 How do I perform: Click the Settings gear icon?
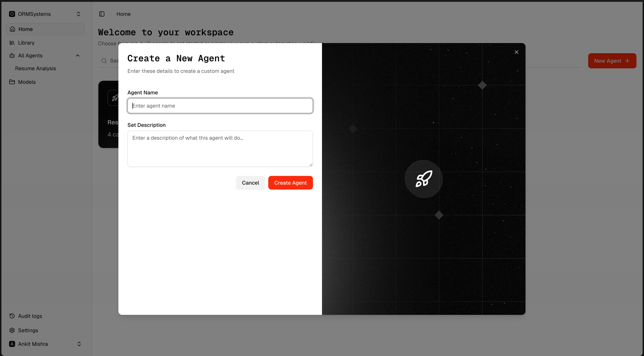pos(12,330)
